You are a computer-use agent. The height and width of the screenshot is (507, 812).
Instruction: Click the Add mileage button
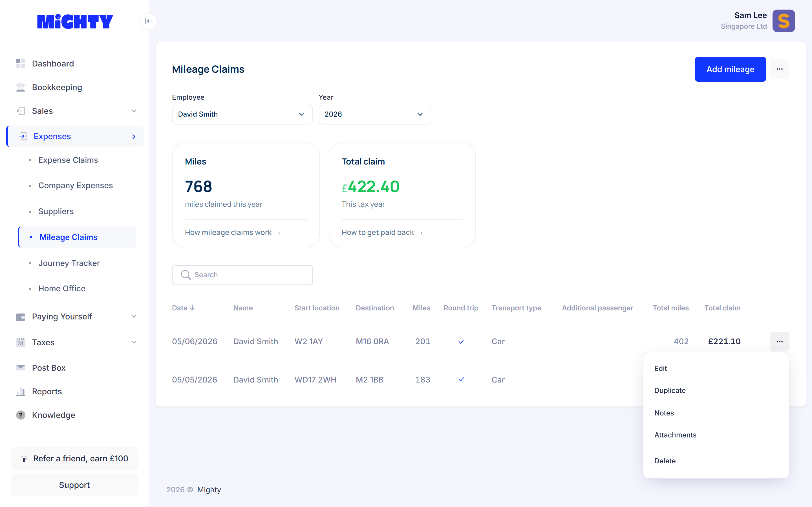pos(730,69)
